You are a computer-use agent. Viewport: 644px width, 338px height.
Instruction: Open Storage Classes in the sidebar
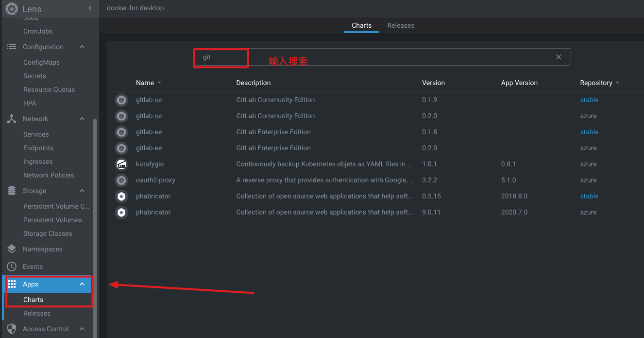[48, 233]
